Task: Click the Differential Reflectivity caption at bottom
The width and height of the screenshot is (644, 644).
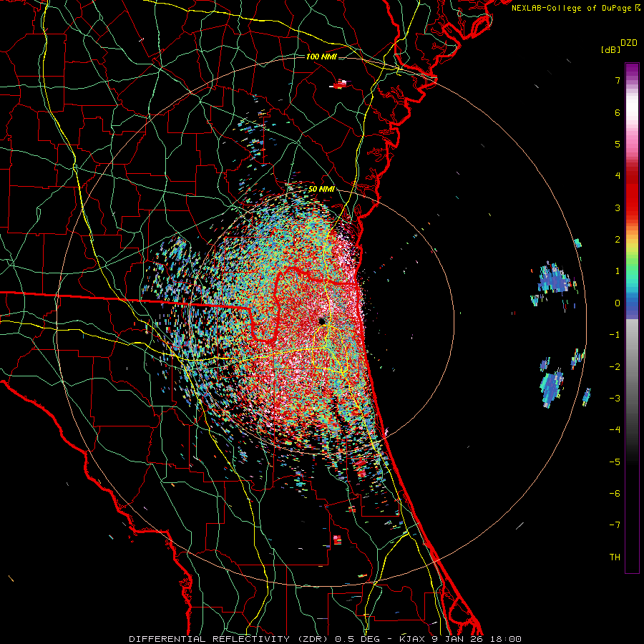Action: [326, 639]
